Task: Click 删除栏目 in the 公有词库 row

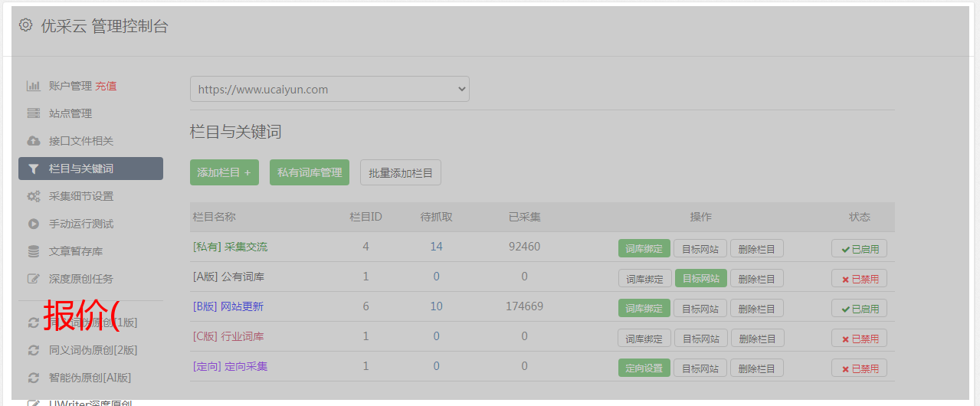Action: pos(757,278)
